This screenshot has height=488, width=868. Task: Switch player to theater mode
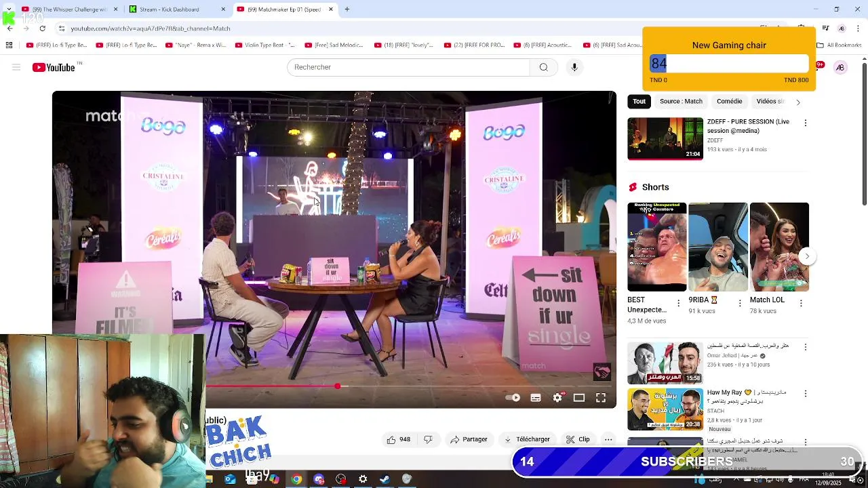(x=579, y=398)
